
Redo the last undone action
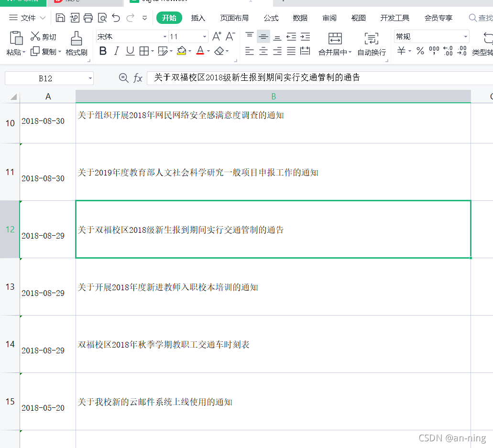click(x=130, y=18)
